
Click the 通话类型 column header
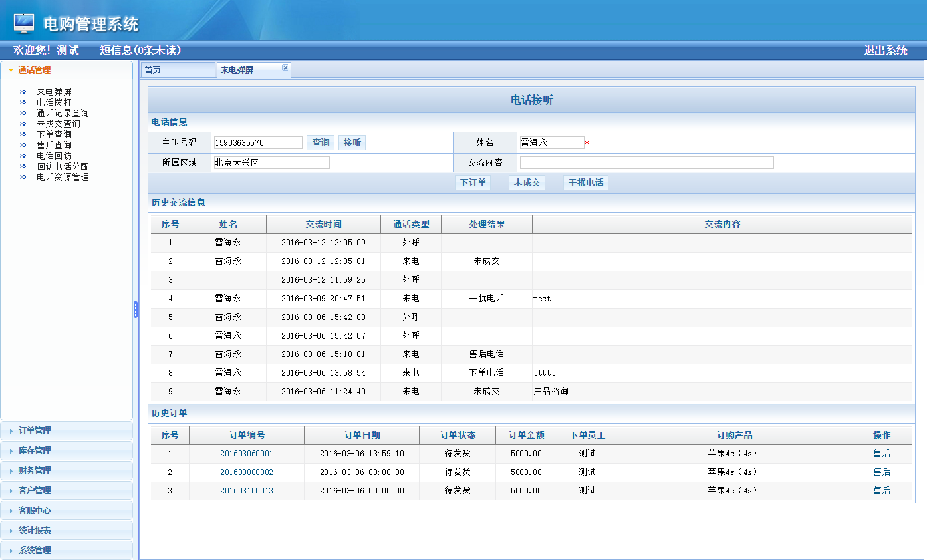click(411, 224)
